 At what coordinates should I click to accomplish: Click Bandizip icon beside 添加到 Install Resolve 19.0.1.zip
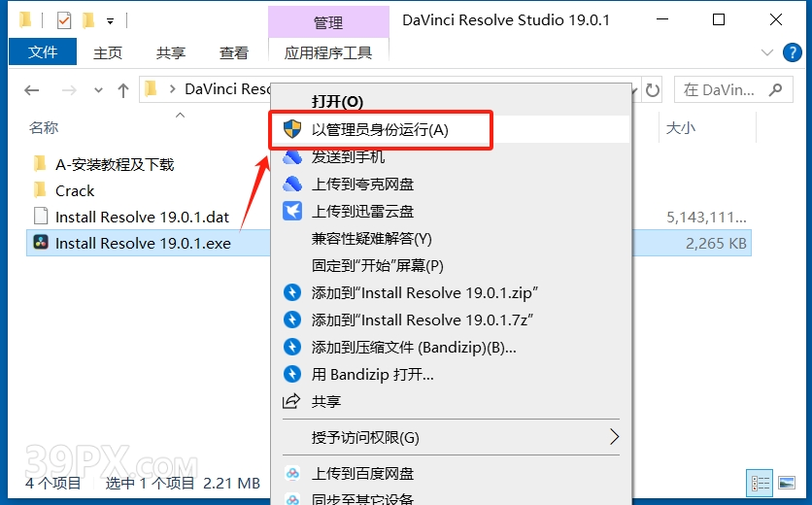click(x=292, y=292)
